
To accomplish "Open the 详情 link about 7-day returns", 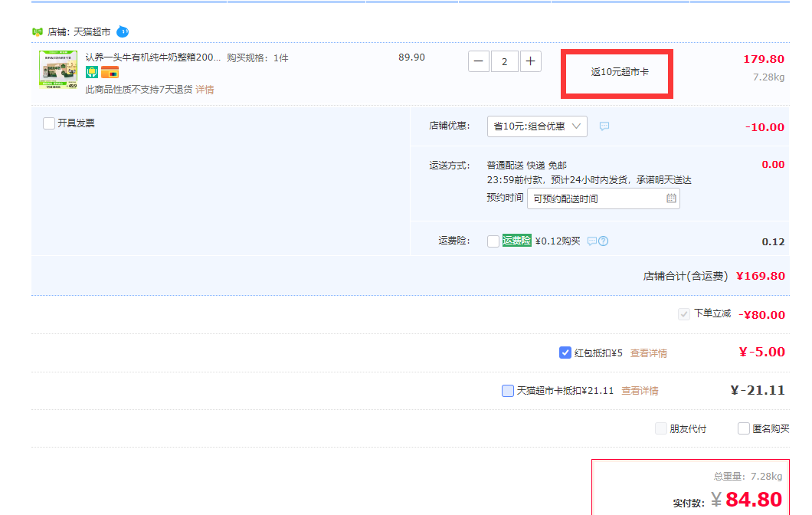I will pyautogui.click(x=205, y=90).
